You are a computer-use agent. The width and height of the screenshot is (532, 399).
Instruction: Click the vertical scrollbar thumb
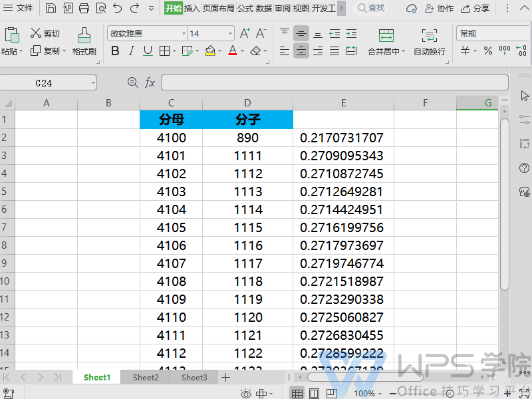(505, 204)
